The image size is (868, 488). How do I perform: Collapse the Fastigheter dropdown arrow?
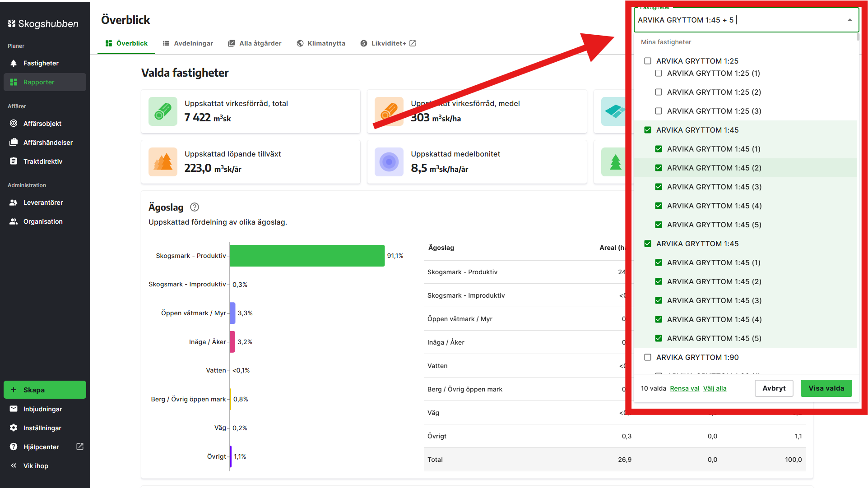(849, 20)
